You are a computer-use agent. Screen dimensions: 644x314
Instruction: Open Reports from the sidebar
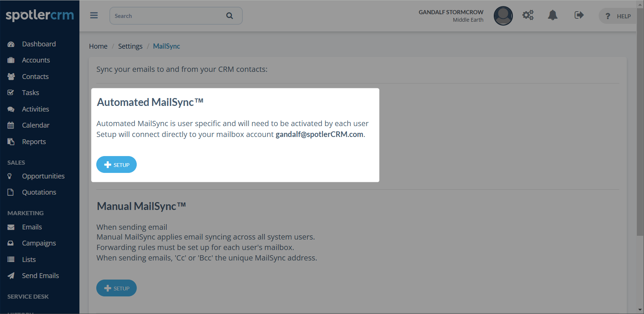34,142
